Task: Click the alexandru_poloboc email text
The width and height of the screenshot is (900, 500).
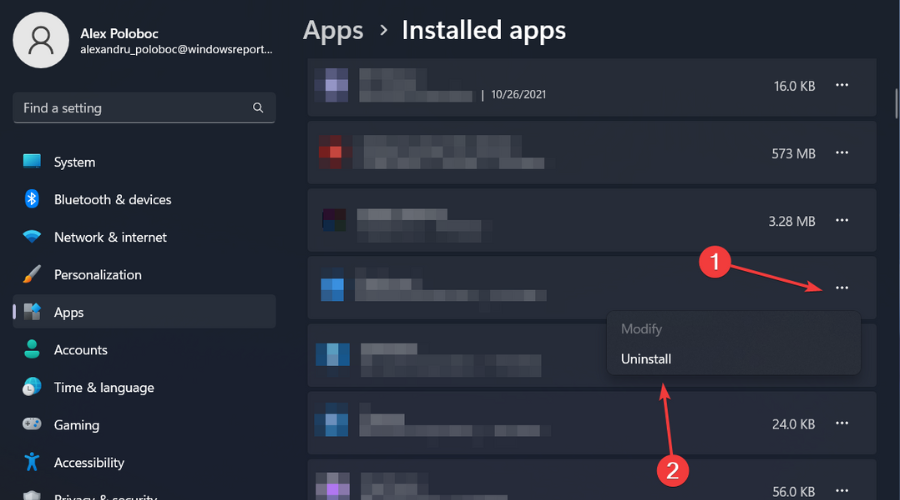Action: (176, 49)
